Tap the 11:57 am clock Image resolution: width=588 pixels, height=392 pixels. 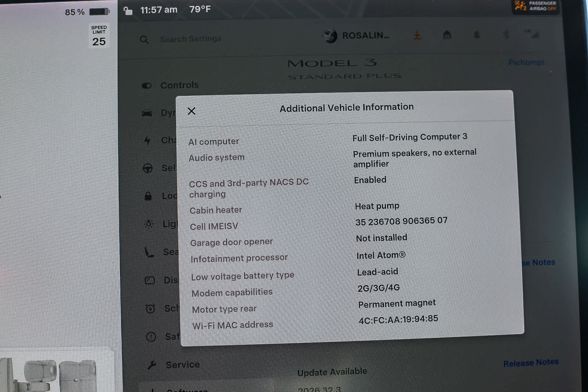pyautogui.click(x=159, y=10)
